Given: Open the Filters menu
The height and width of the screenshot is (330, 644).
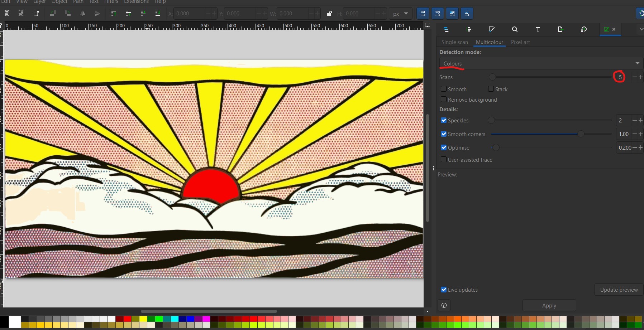Looking at the screenshot, I should (111, 2).
